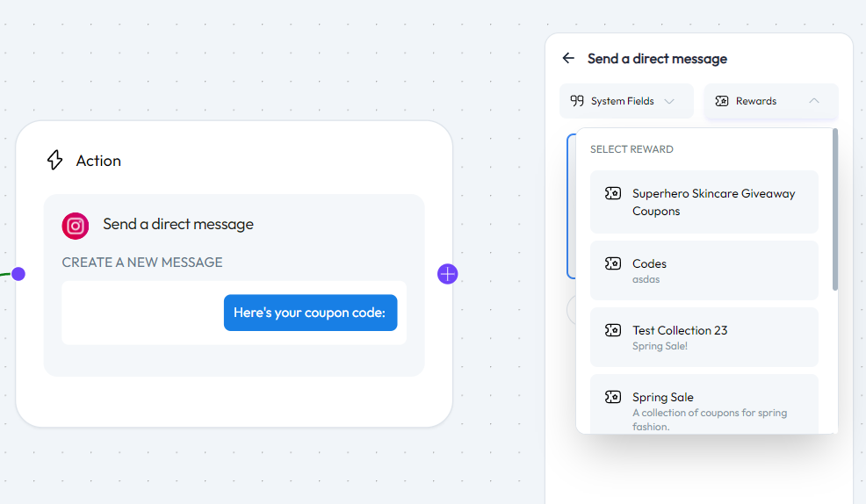Screen dimensions: 866x504
Task: Click the System Fields quote icon
Action: coord(577,101)
